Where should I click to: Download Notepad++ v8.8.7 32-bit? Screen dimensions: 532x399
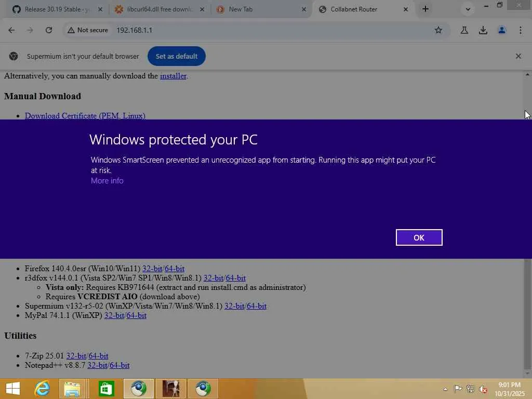coord(97,365)
